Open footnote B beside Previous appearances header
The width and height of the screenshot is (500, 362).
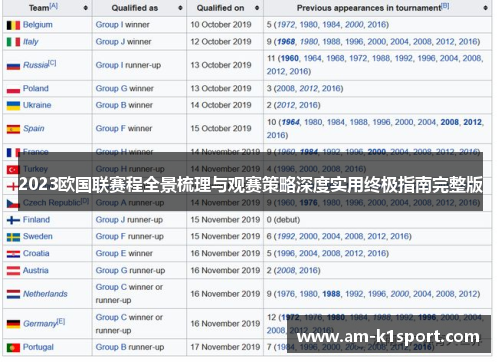[x=445, y=6]
